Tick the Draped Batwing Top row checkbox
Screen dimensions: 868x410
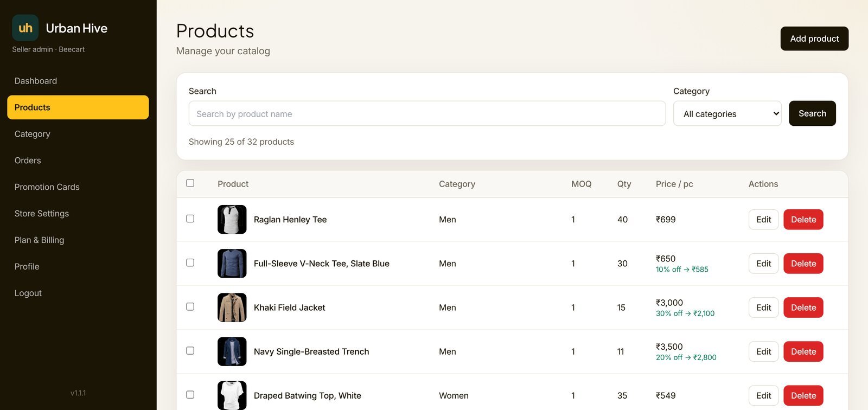click(190, 394)
